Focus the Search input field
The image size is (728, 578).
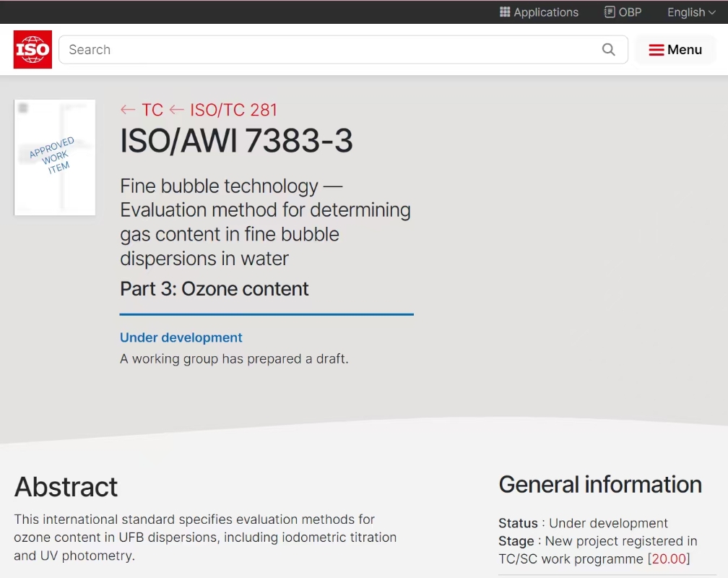coord(325,50)
